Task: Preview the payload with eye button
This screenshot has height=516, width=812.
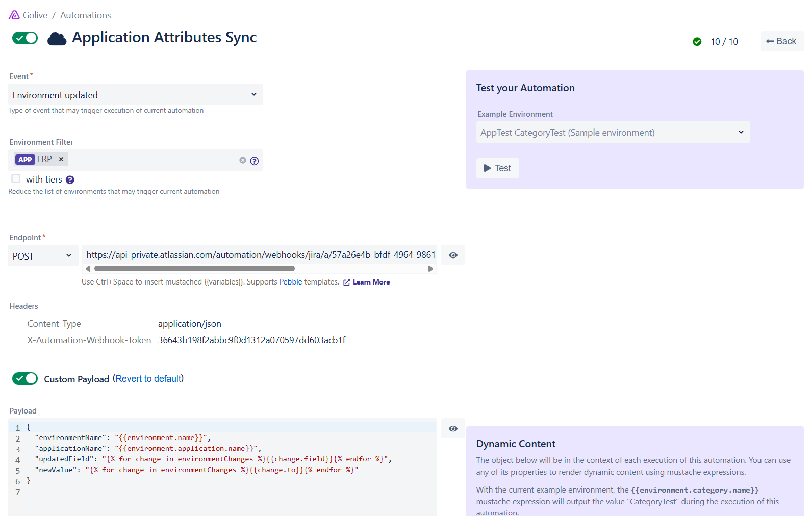Action: [x=453, y=429]
